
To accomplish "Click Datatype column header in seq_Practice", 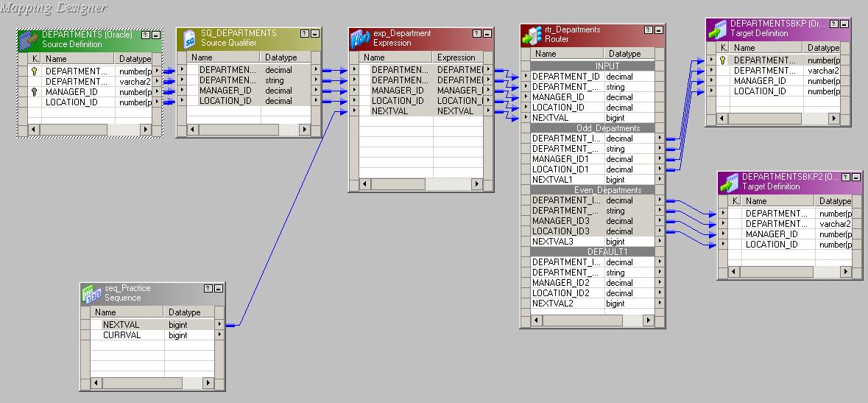I will (x=188, y=312).
